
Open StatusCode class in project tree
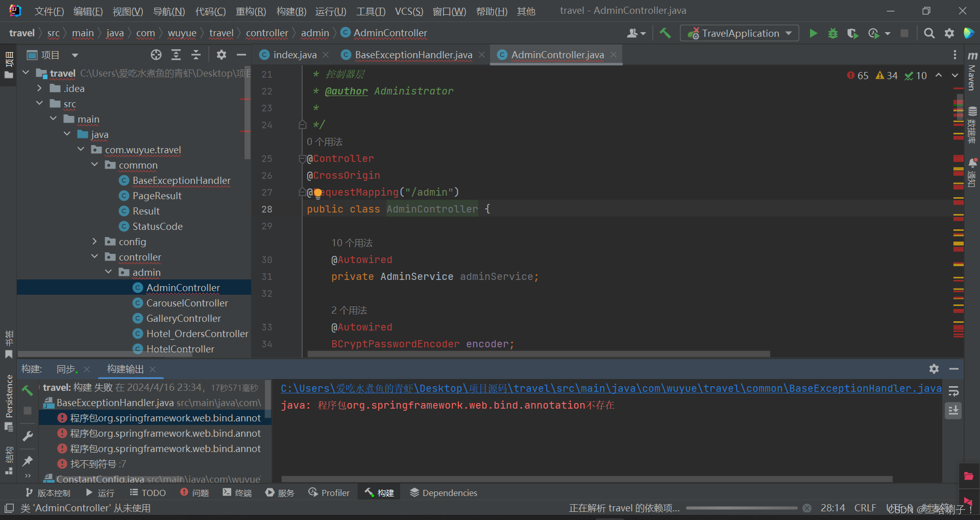coord(157,226)
